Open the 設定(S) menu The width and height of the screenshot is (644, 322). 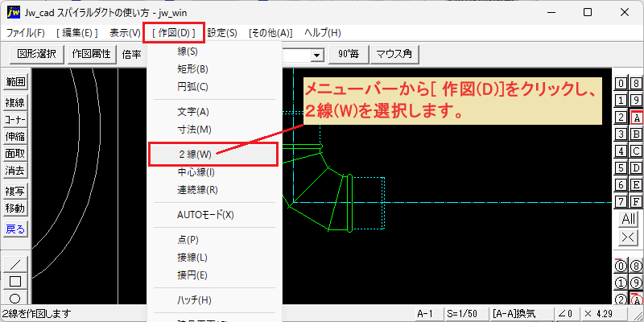point(222,33)
